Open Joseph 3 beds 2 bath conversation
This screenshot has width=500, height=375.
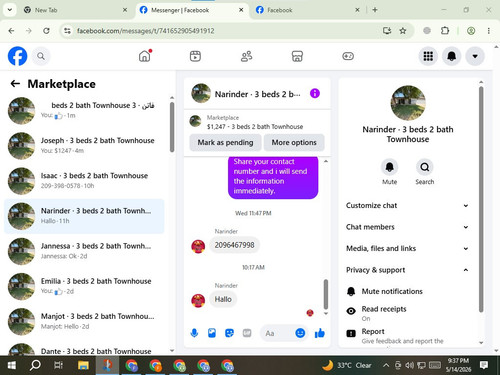(84, 146)
